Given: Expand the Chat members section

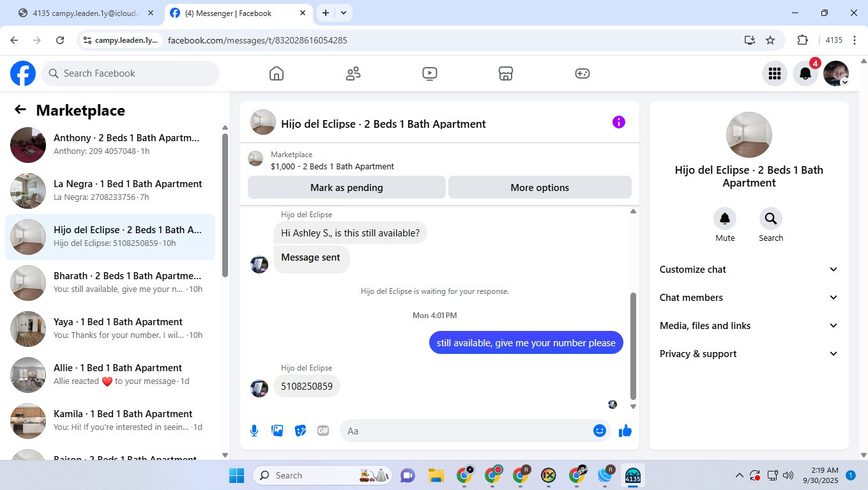Looking at the screenshot, I should [749, 298].
